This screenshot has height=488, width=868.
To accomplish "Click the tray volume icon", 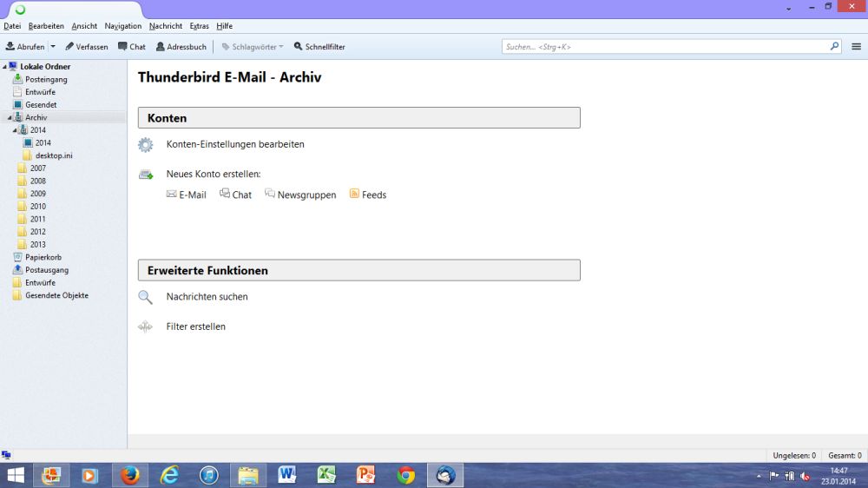I will (806, 477).
